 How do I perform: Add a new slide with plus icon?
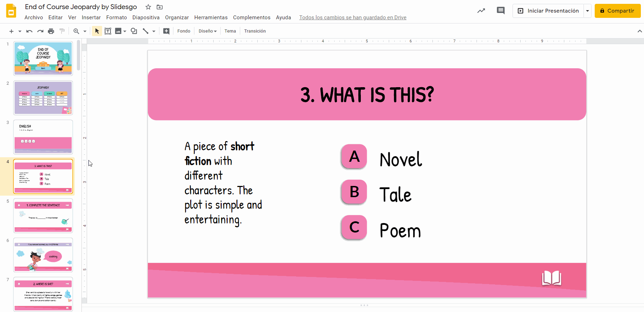tap(12, 31)
